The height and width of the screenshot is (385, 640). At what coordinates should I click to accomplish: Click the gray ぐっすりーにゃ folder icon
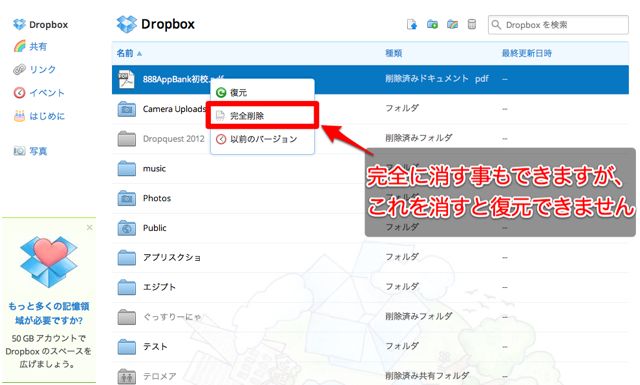point(127,317)
